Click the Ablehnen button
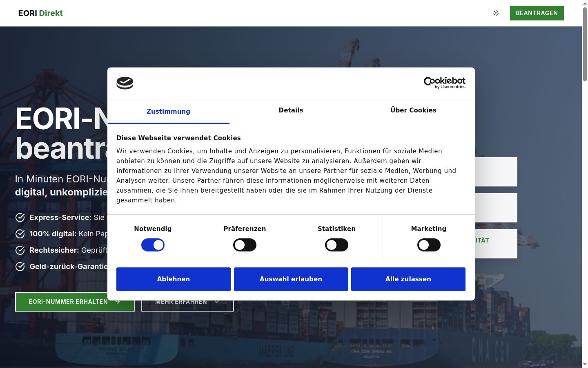 point(174,279)
